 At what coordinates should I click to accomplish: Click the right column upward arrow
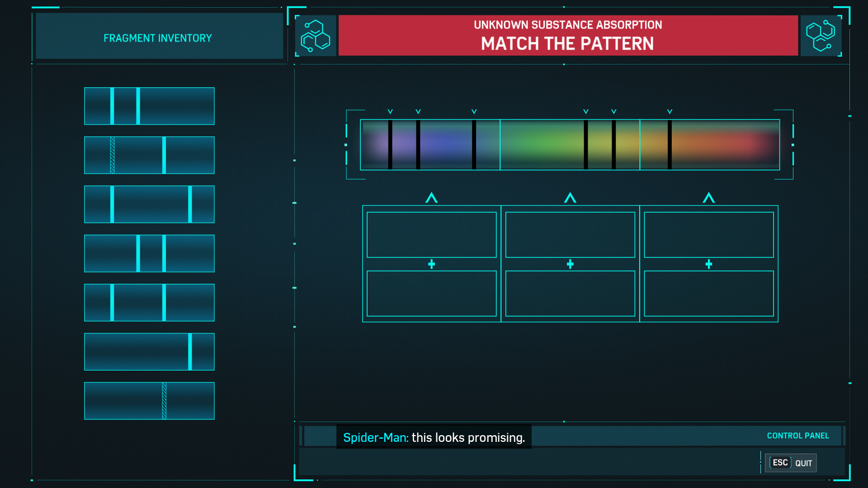(x=708, y=197)
